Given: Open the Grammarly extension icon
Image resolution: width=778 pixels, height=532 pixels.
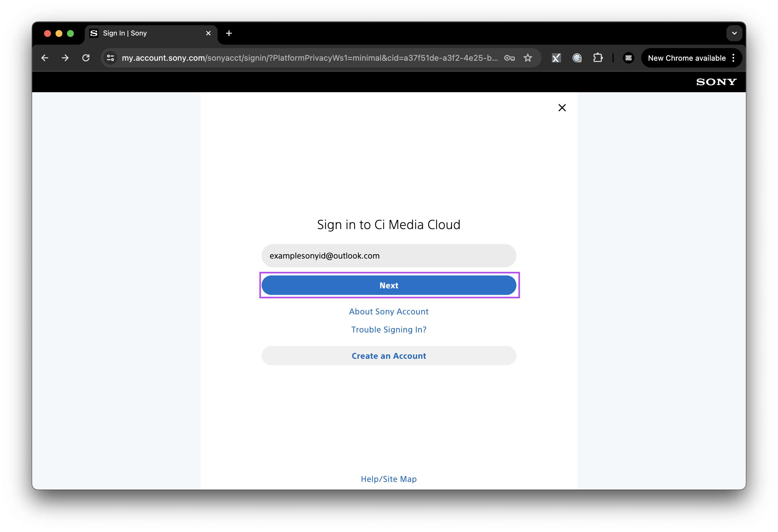Looking at the screenshot, I should click(577, 58).
